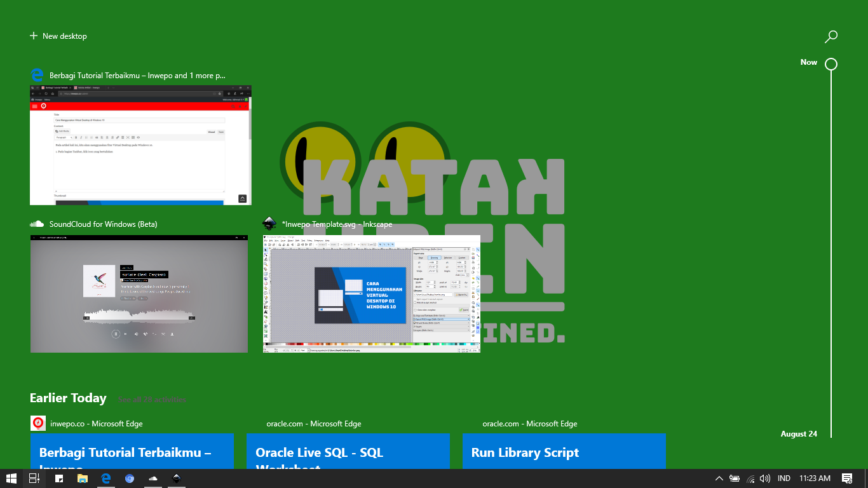868x488 pixels.
Task: Open the Berbagi Tutorial Terbaikmu activity card
Action: pyautogui.click(x=132, y=451)
